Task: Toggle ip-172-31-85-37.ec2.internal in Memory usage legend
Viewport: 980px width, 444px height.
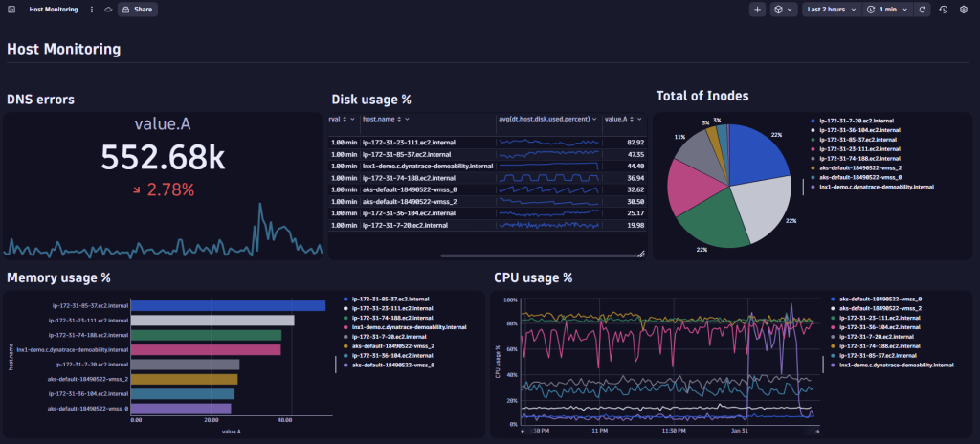Action: click(x=387, y=299)
